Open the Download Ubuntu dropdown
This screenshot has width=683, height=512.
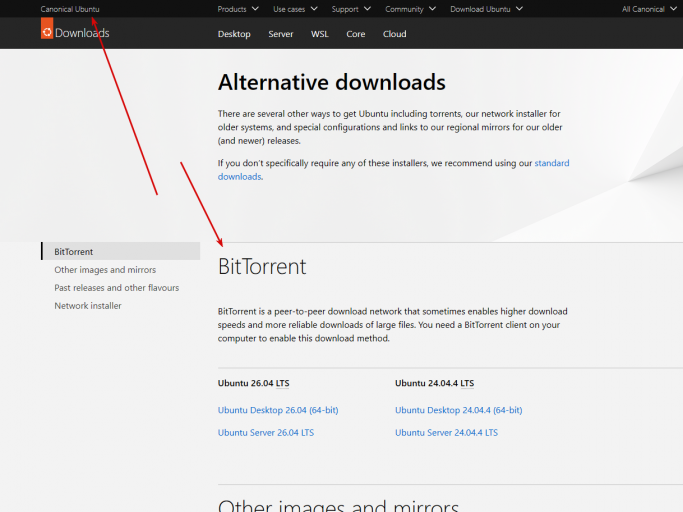[x=486, y=9]
